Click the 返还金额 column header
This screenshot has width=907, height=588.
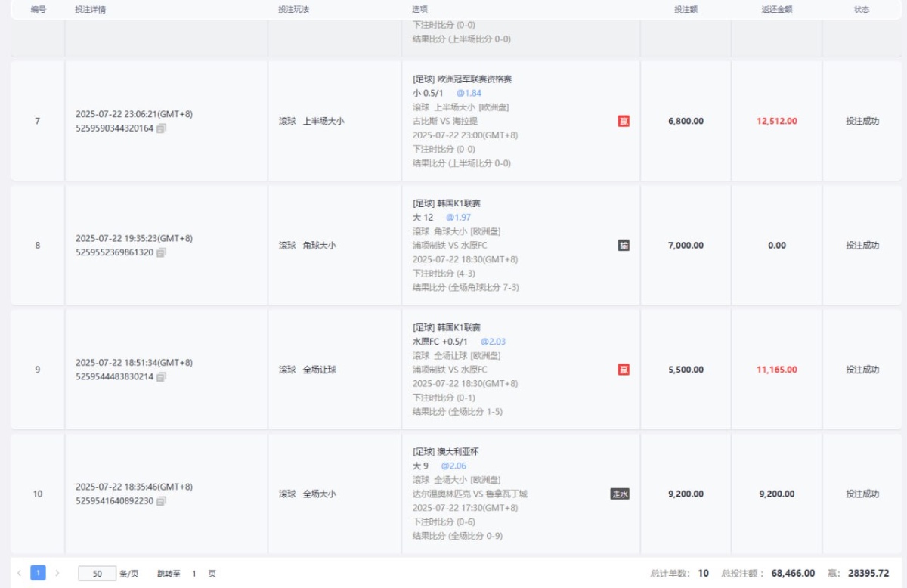776,10
